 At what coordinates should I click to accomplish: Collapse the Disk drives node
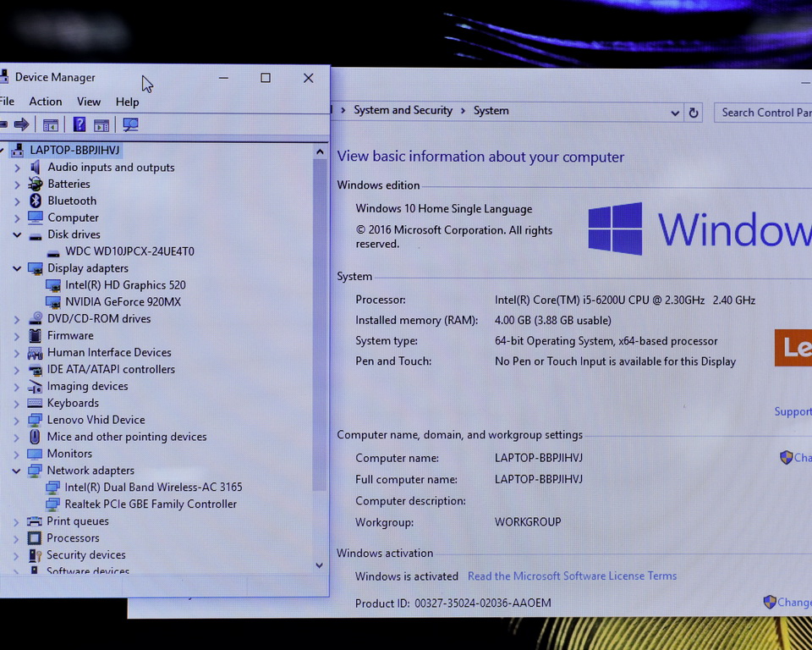tap(17, 234)
